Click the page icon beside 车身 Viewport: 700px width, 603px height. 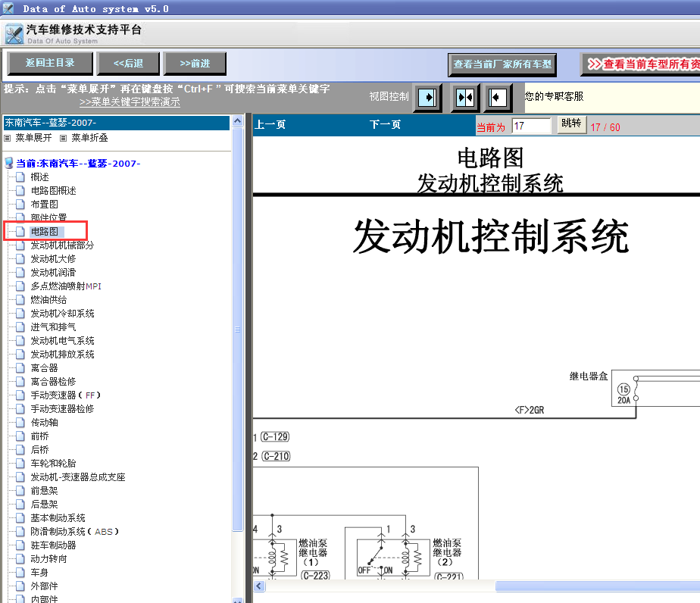tap(20, 573)
